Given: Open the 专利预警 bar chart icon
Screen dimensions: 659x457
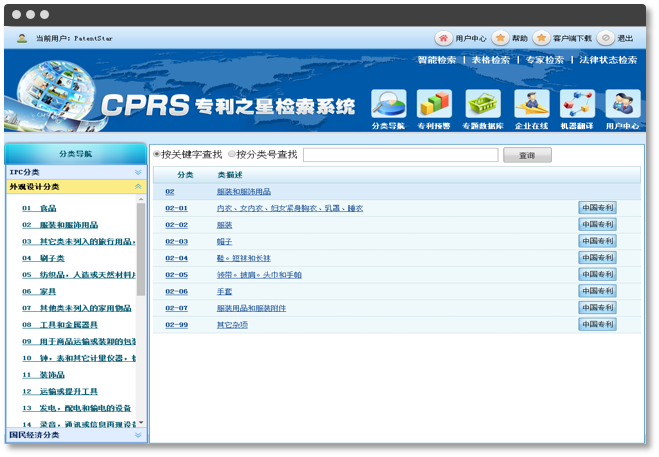Looking at the screenshot, I should click(434, 103).
